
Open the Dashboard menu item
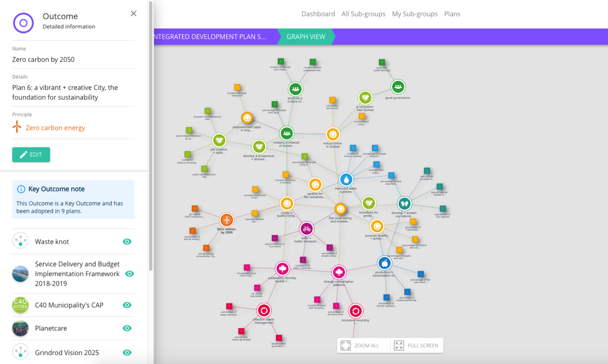click(x=318, y=14)
